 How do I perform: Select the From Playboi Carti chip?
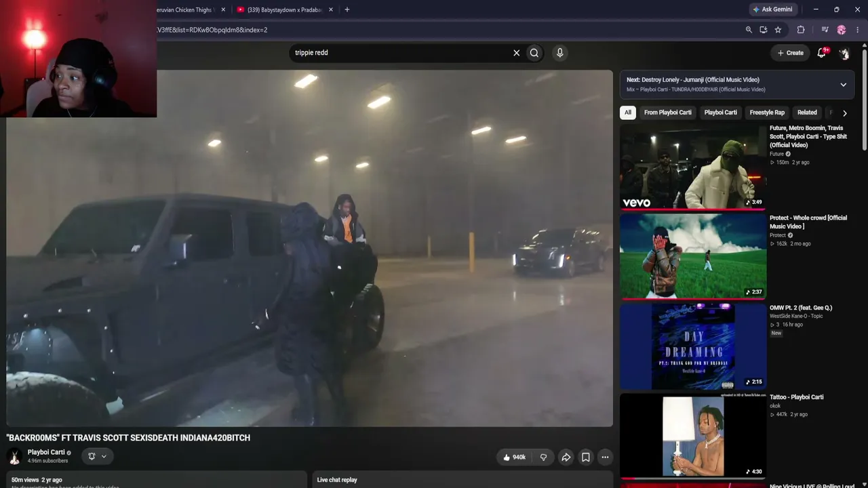(x=667, y=113)
